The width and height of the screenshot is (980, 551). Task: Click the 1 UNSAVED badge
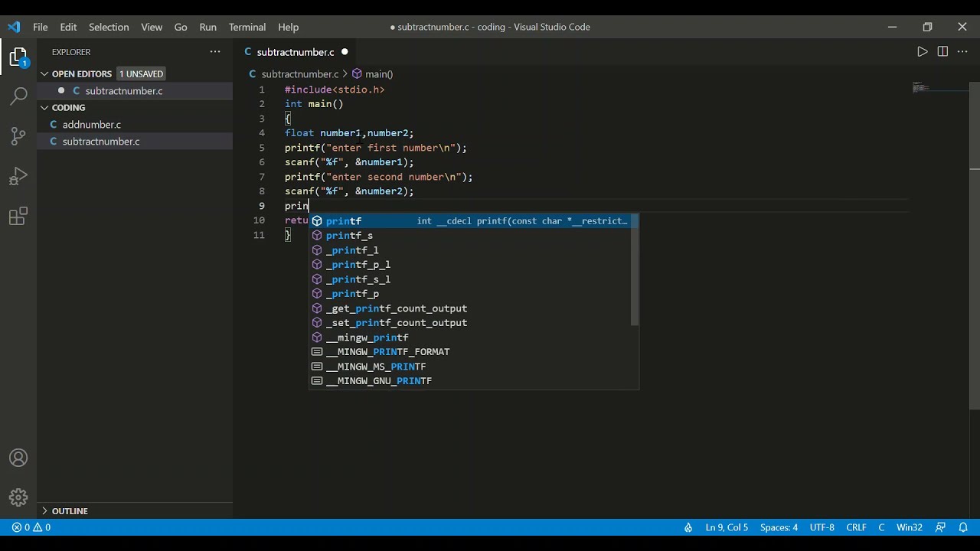(141, 74)
